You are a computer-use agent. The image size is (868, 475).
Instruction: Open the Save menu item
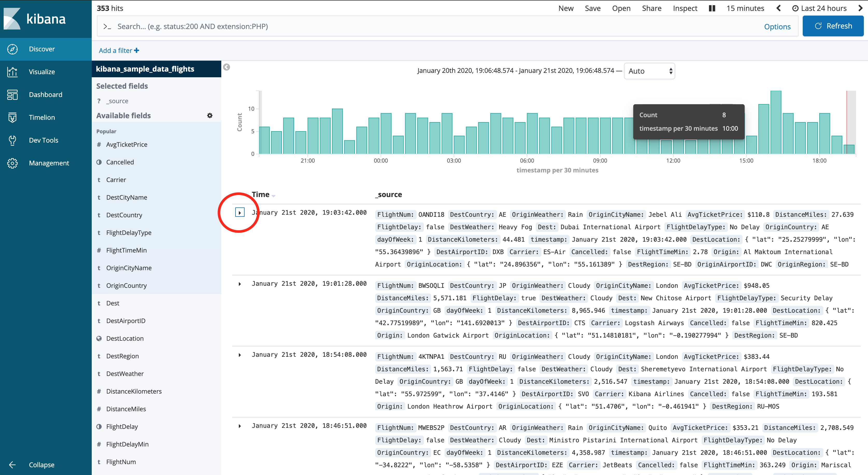pyautogui.click(x=593, y=9)
